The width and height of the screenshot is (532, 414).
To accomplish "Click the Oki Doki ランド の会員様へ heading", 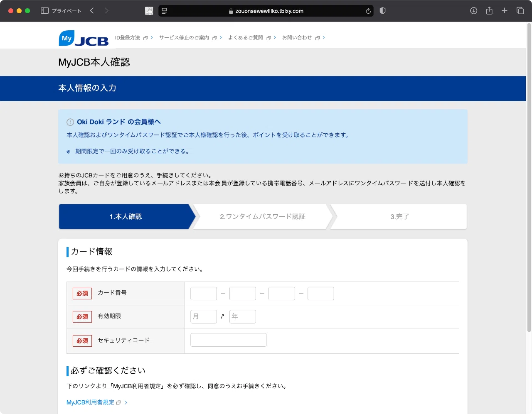I will point(119,122).
